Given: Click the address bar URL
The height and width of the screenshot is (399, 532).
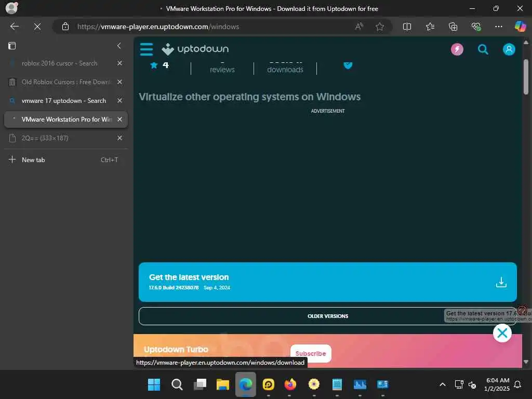Looking at the screenshot, I should (158, 26).
